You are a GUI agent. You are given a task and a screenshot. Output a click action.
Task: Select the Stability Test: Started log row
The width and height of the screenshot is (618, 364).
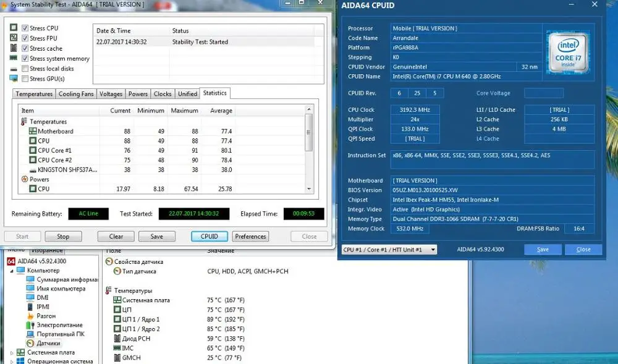click(x=205, y=42)
